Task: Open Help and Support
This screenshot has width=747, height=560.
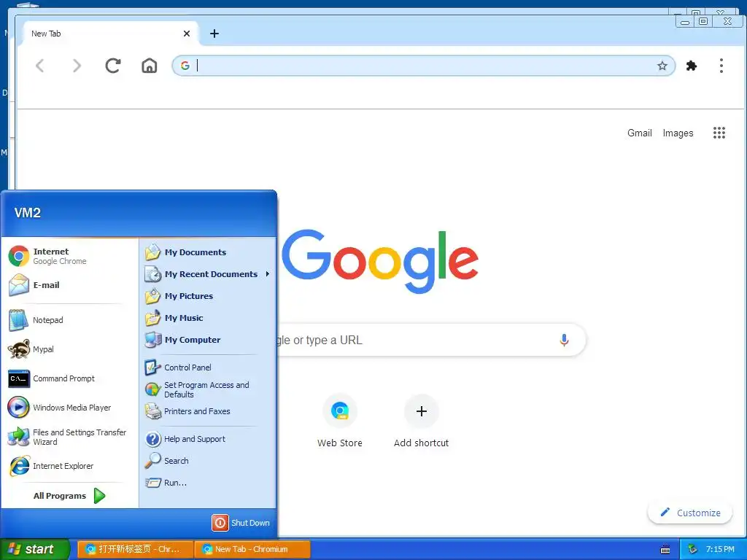Action: [208, 439]
